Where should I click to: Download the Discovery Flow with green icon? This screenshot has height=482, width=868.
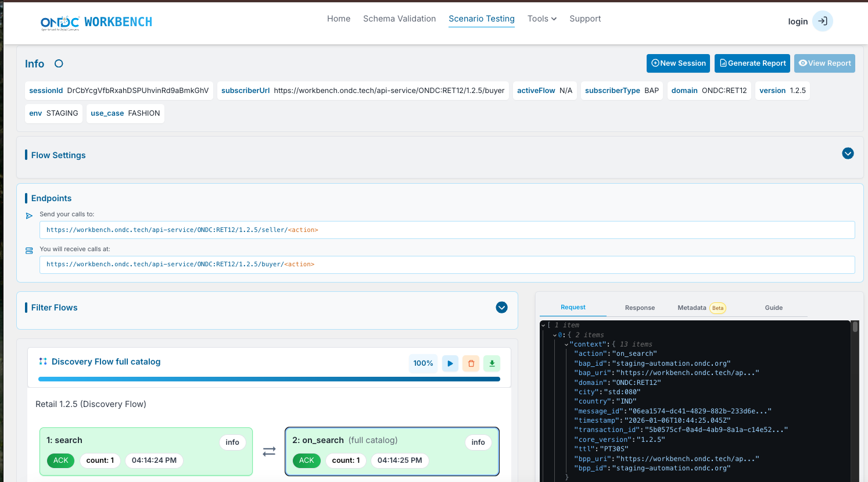tap(492, 363)
